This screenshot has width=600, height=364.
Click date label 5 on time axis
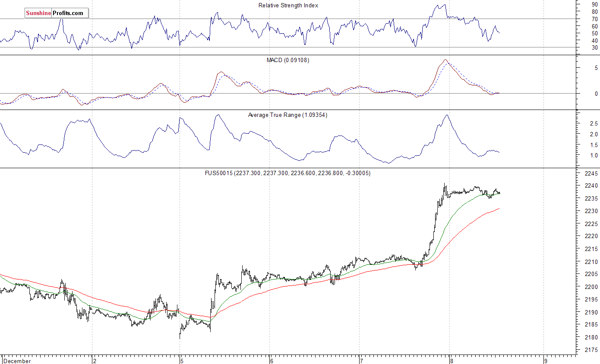point(182,361)
